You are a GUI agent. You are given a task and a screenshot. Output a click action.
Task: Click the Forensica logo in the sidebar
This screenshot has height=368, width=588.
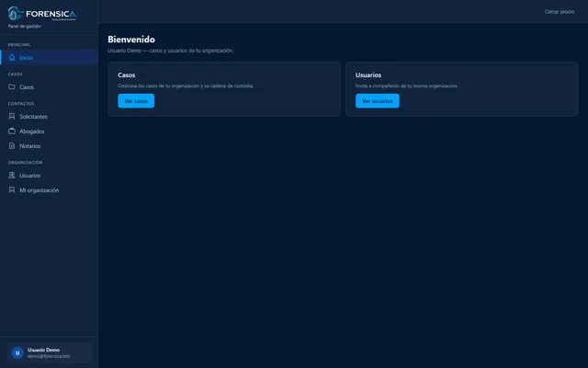[x=42, y=14]
